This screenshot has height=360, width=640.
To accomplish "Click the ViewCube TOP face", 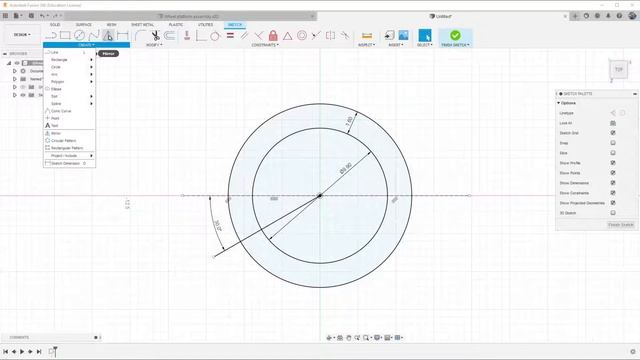I will point(619,69).
